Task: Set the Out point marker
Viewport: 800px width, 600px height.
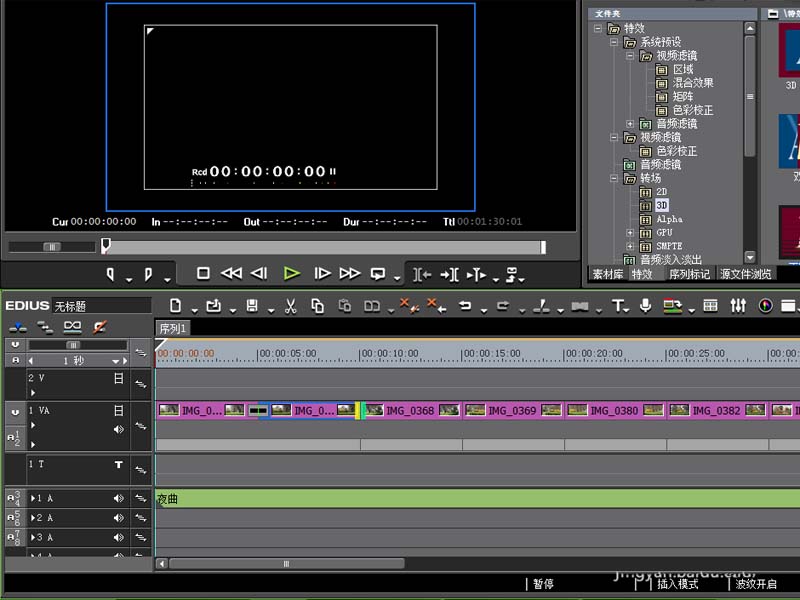Action: 148,274
